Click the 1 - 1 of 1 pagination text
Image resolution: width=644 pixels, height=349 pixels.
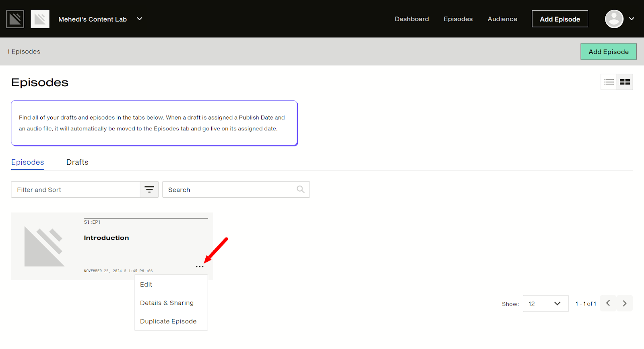coord(586,304)
